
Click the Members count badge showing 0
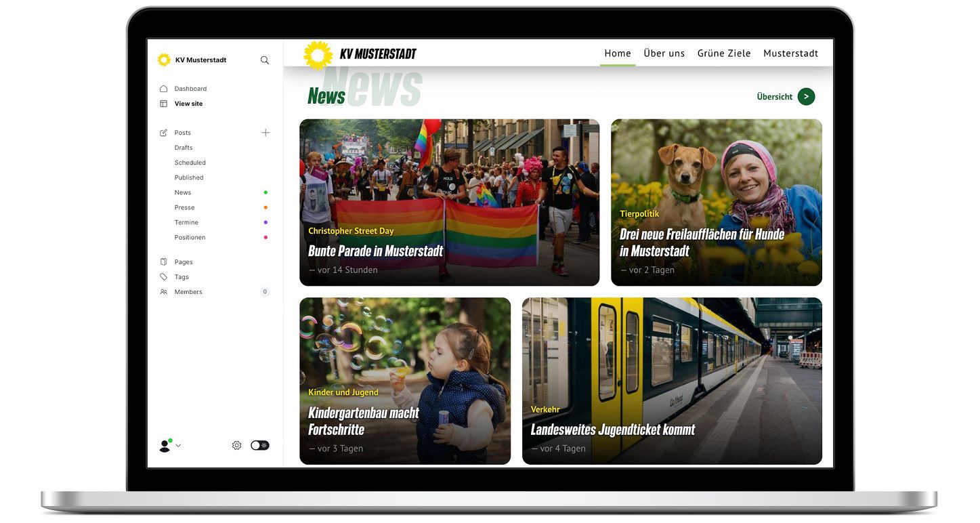[265, 292]
